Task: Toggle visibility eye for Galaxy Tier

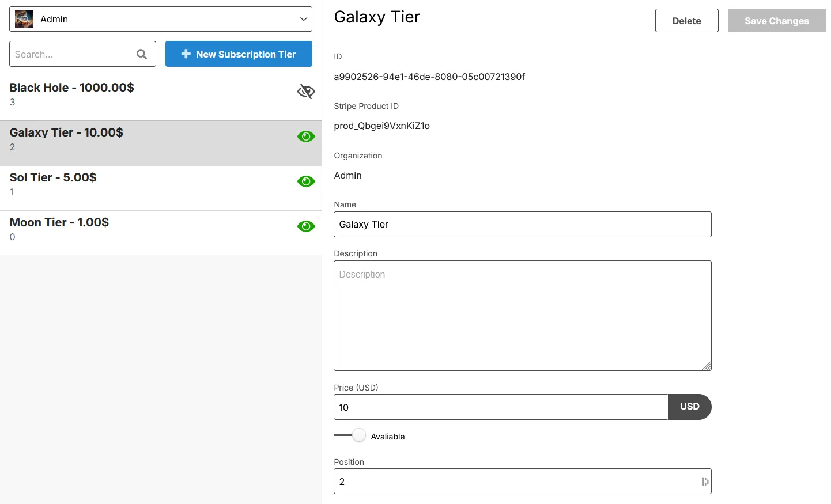Action: [306, 137]
